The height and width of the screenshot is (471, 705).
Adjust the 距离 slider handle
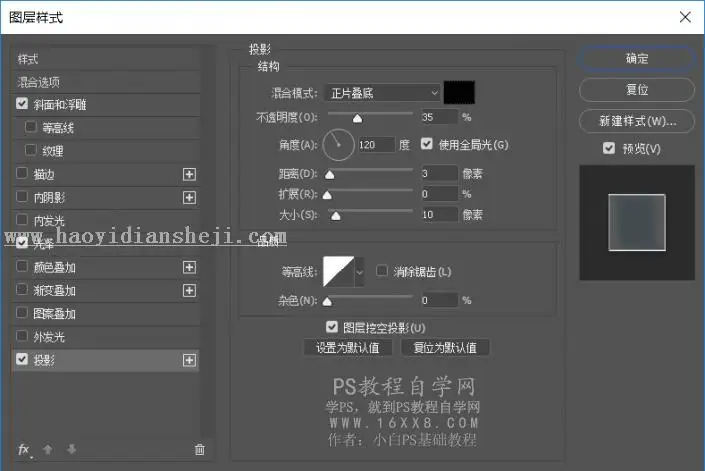coord(330,174)
